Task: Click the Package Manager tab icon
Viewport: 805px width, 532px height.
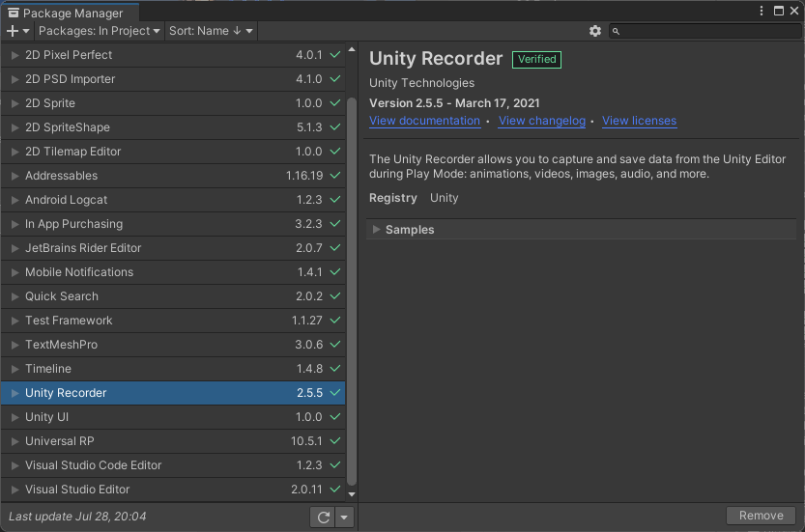Action: coord(14,13)
